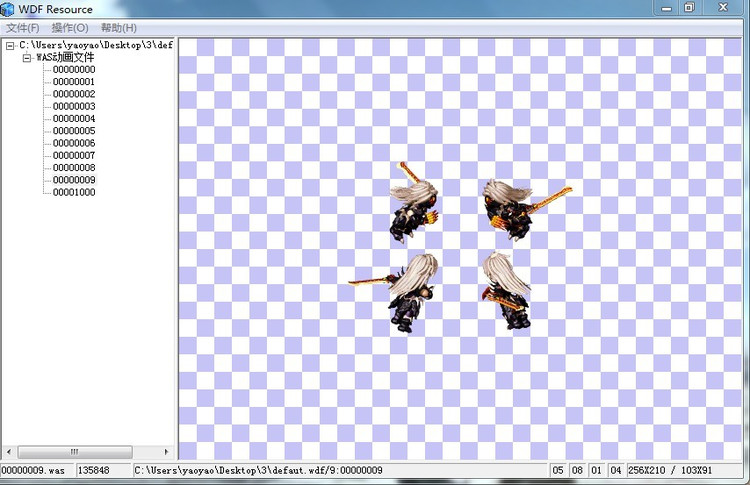
Task: Collapse the WAS动画文件 tree node
Action: pyautogui.click(x=27, y=58)
